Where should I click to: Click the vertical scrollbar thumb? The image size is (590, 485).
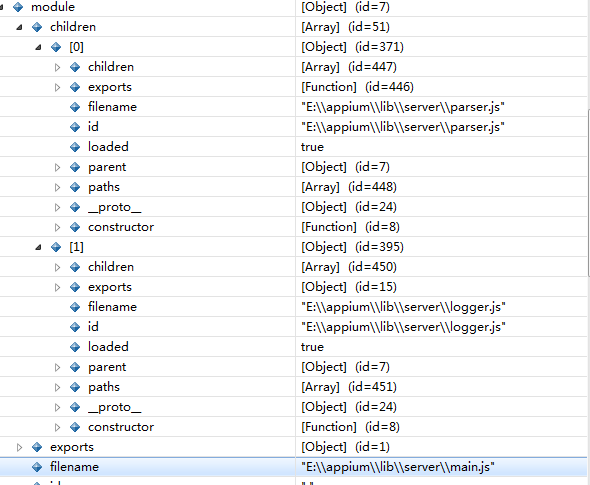coord(588,193)
